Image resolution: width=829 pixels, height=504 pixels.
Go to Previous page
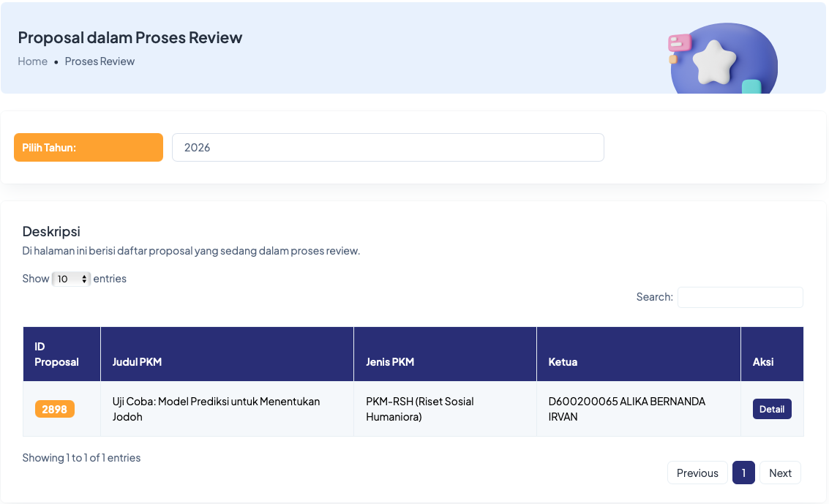point(697,473)
